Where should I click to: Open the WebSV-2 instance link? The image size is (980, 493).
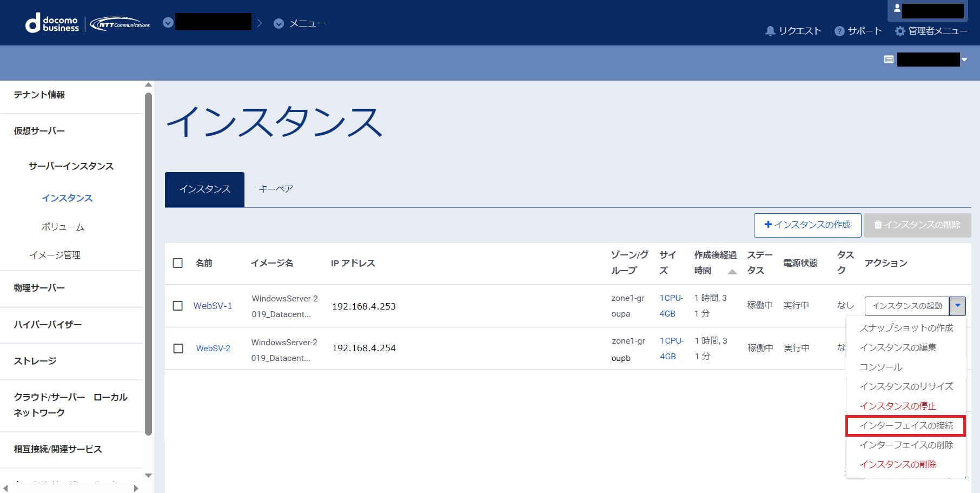pos(213,349)
